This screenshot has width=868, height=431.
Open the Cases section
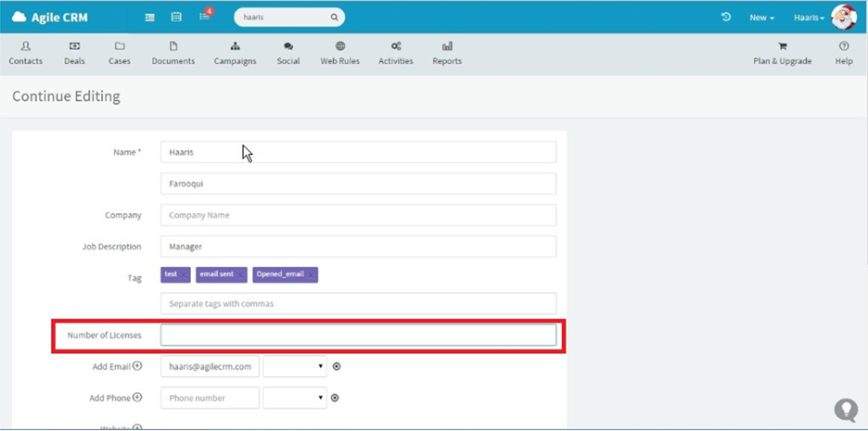coord(120,54)
